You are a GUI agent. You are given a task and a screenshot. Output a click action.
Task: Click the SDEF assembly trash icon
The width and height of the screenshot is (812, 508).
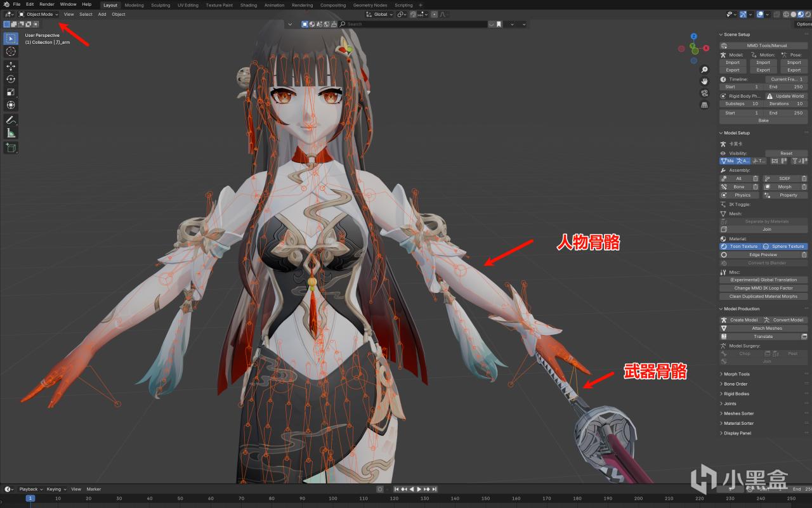tap(804, 179)
